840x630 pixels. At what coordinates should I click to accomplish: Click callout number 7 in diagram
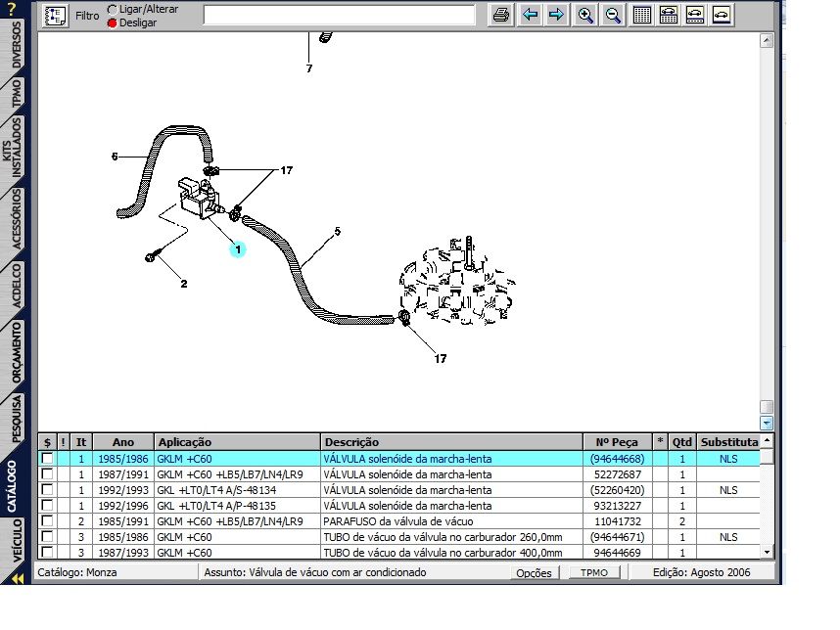[309, 68]
